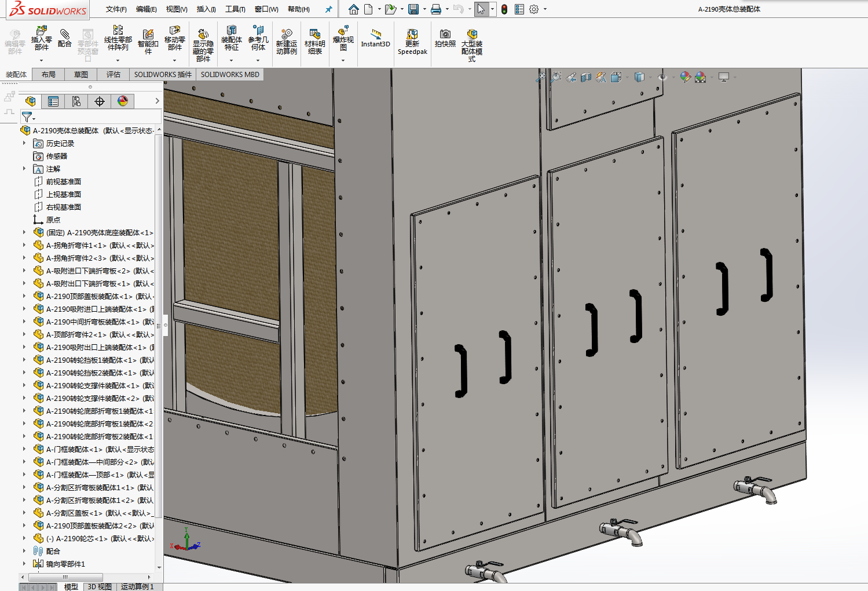
Task: Click the Previous View icon
Action: [x=571, y=77]
